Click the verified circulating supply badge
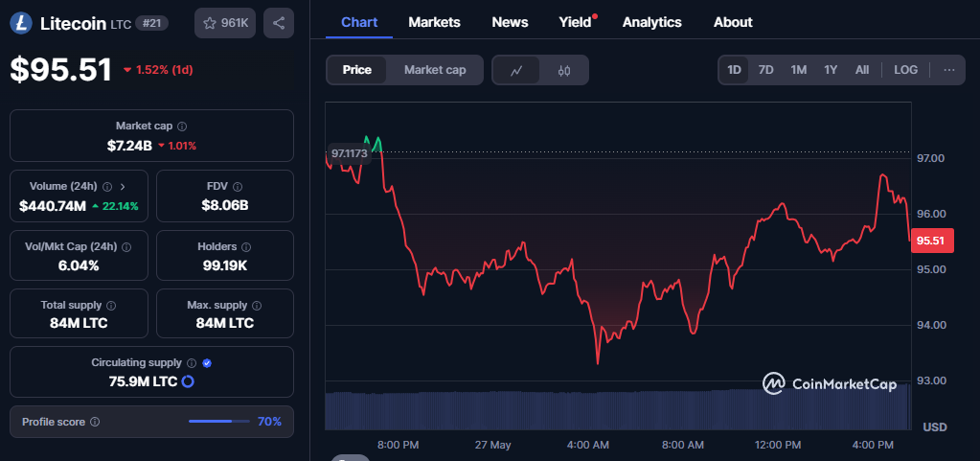The height and width of the screenshot is (461, 980). click(x=208, y=363)
